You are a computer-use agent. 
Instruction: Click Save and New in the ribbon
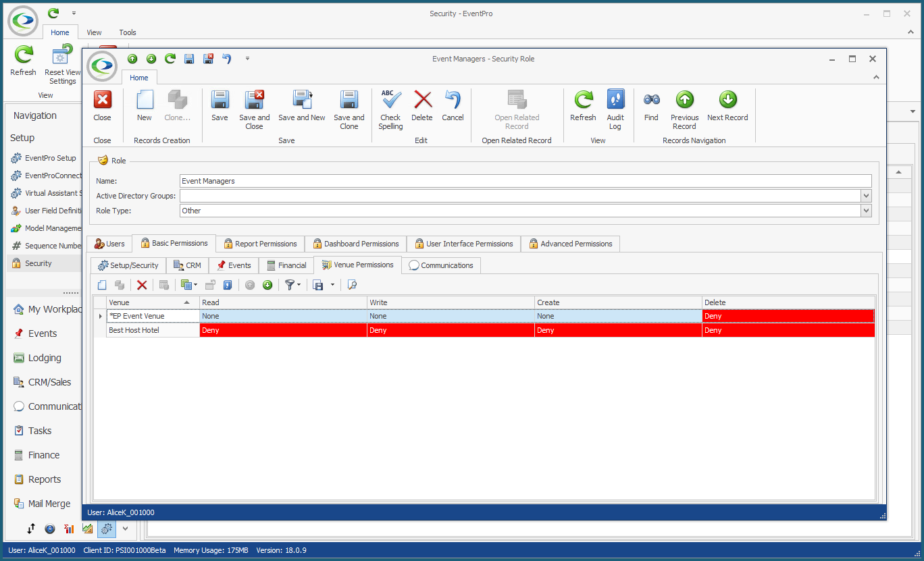301,107
